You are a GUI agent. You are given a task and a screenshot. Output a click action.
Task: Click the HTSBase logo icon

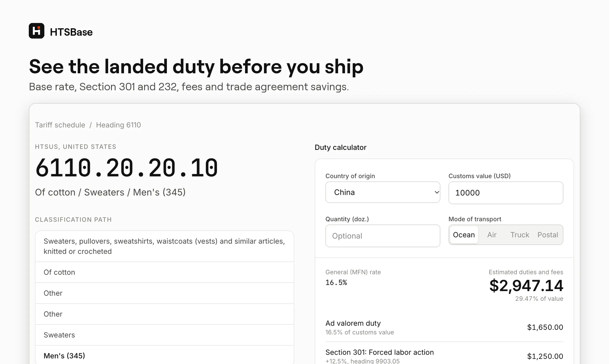(x=36, y=31)
